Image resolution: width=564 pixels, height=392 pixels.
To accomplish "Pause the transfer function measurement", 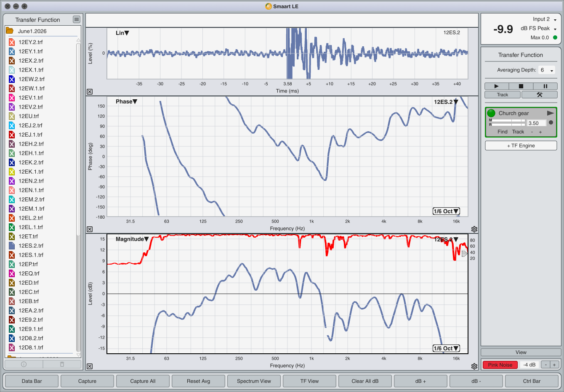I will point(545,86).
